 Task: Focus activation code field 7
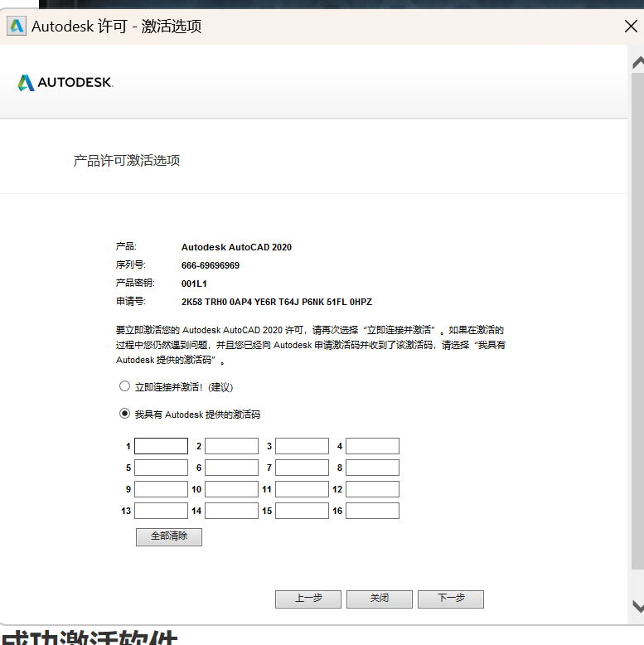[x=302, y=468]
